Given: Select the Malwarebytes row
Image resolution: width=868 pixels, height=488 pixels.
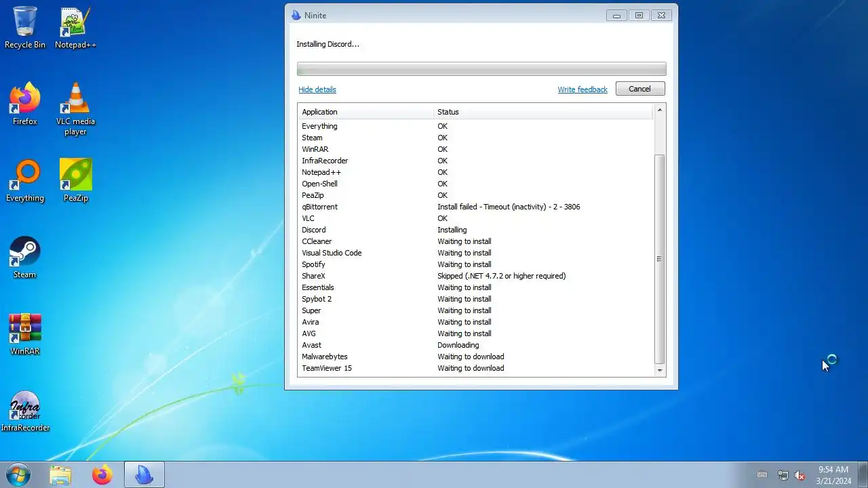Looking at the screenshot, I should pyautogui.click(x=475, y=357).
